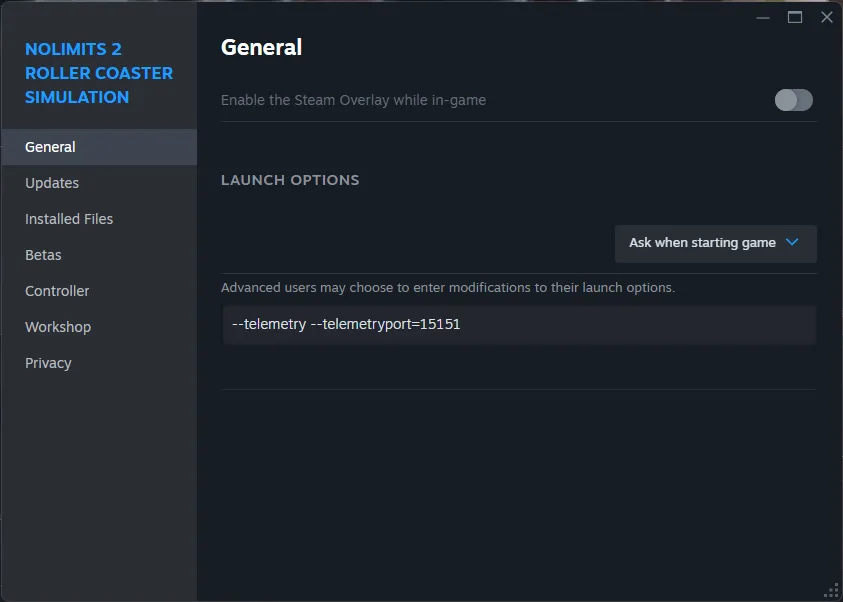This screenshot has width=843, height=602.
Task: Click the General page heading
Action: click(x=261, y=47)
